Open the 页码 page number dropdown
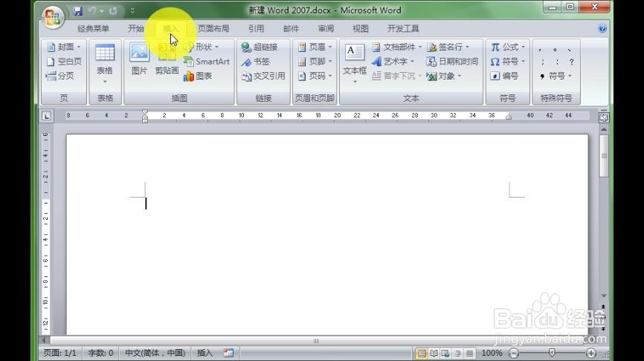Image resolution: width=644 pixels, height=361 pixels. click(315, 76)
